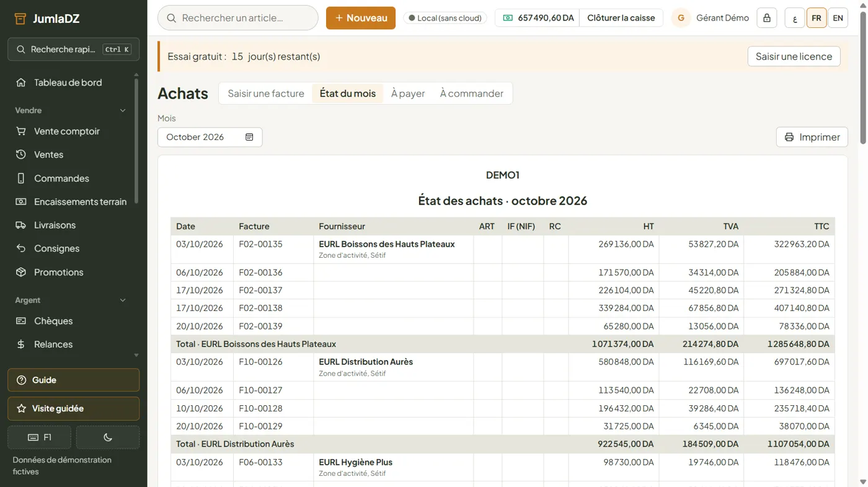Switch to À commander tab
Screen dimensions: 868x487
coord(472,94)
